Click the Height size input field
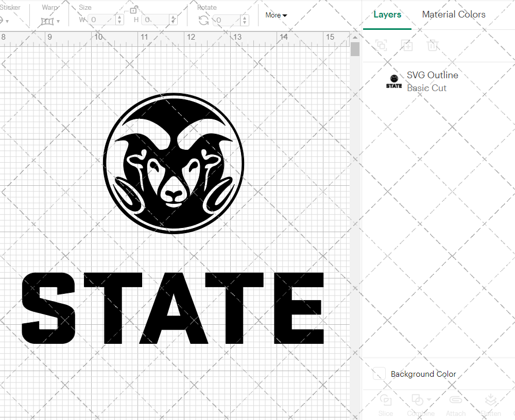The height and width of the screenshot is (420, 515). 156,20
